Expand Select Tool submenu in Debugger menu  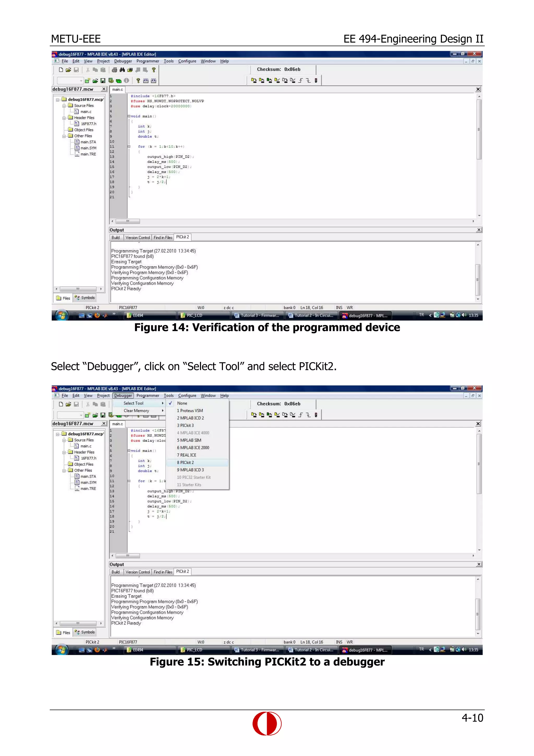point(139,403)
